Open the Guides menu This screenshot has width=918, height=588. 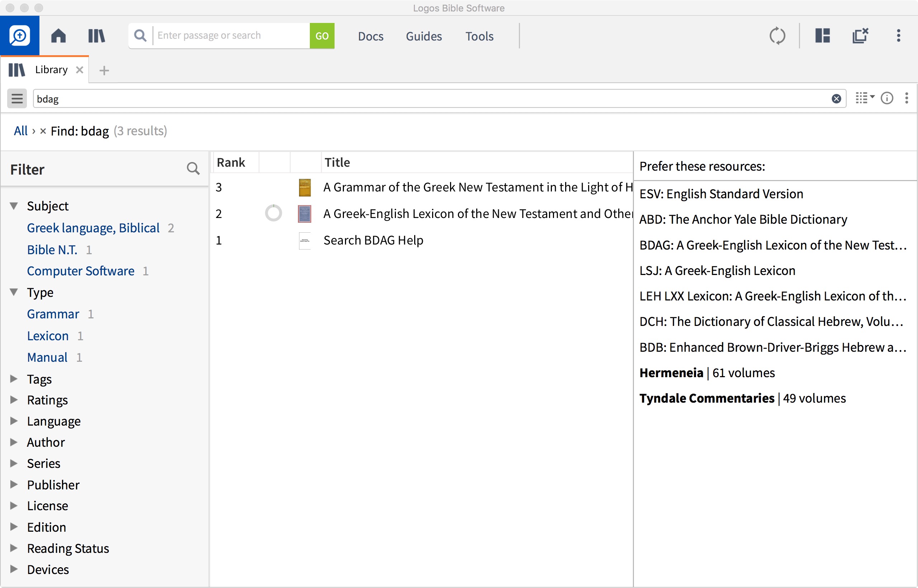pos(423,36)
